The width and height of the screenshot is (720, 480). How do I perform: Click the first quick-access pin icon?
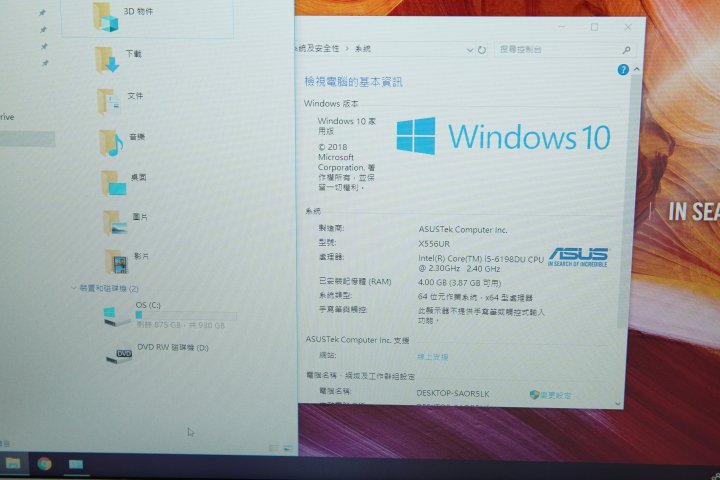pos(42,13)
